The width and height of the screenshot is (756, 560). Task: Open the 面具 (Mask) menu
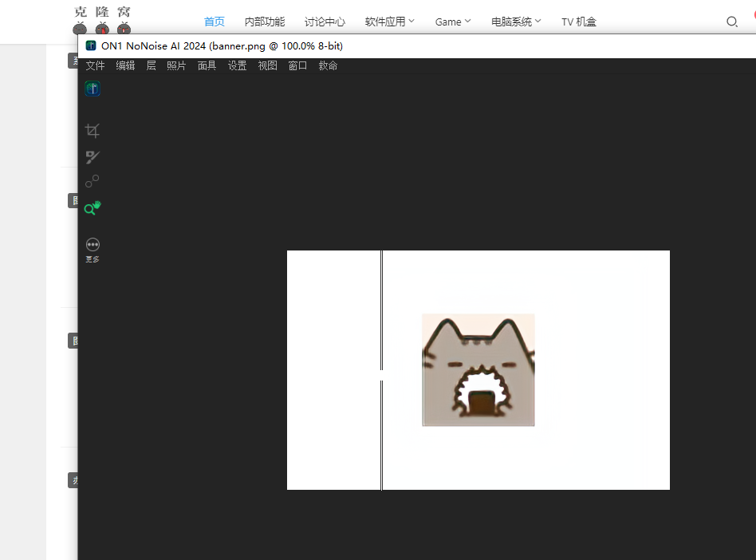coord(207,65)
